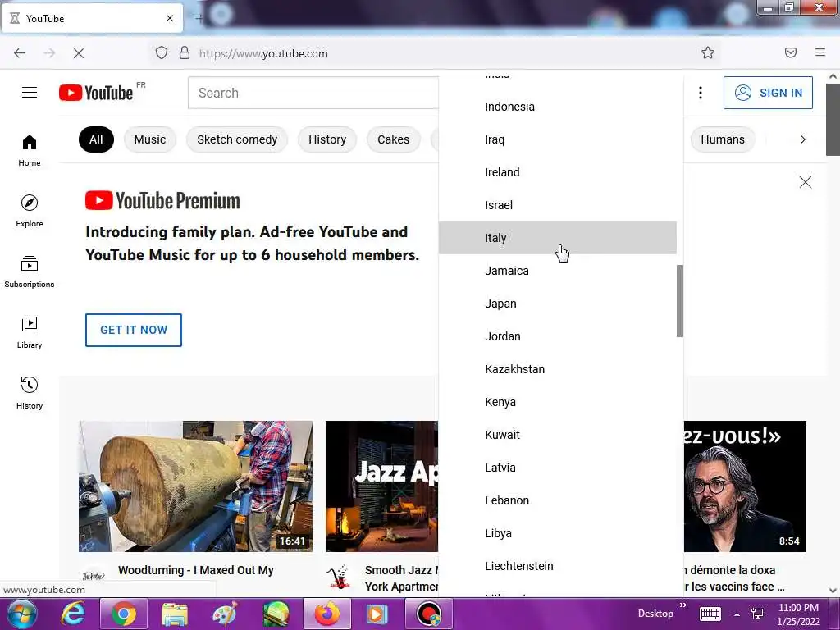Choose Iraq from the location list
The width and height of the screenshot is (840, 630).
[x=557, y=139]
